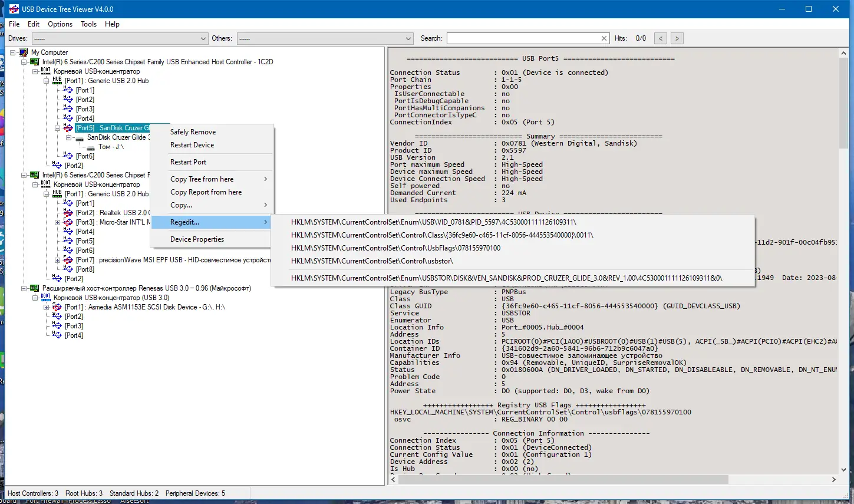Collapse the My Computer tree node
The image size is (854, 504).
(x=13, y=52)
